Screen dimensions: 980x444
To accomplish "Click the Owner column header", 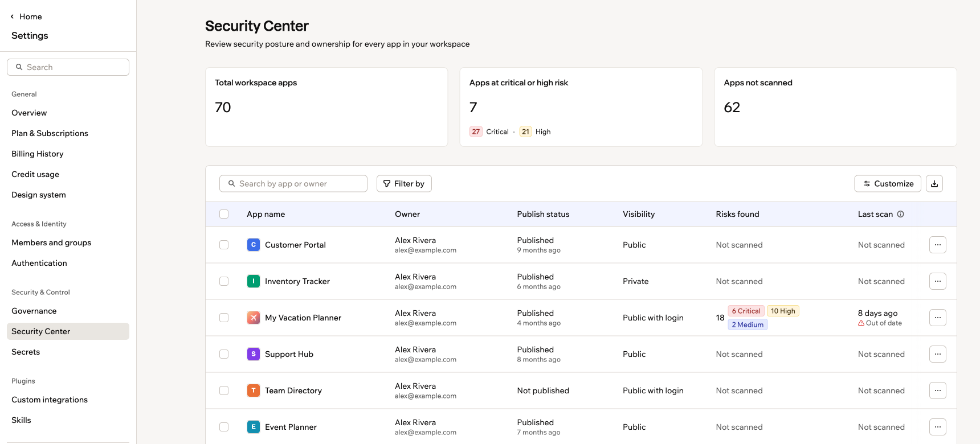I will [407, 214].
